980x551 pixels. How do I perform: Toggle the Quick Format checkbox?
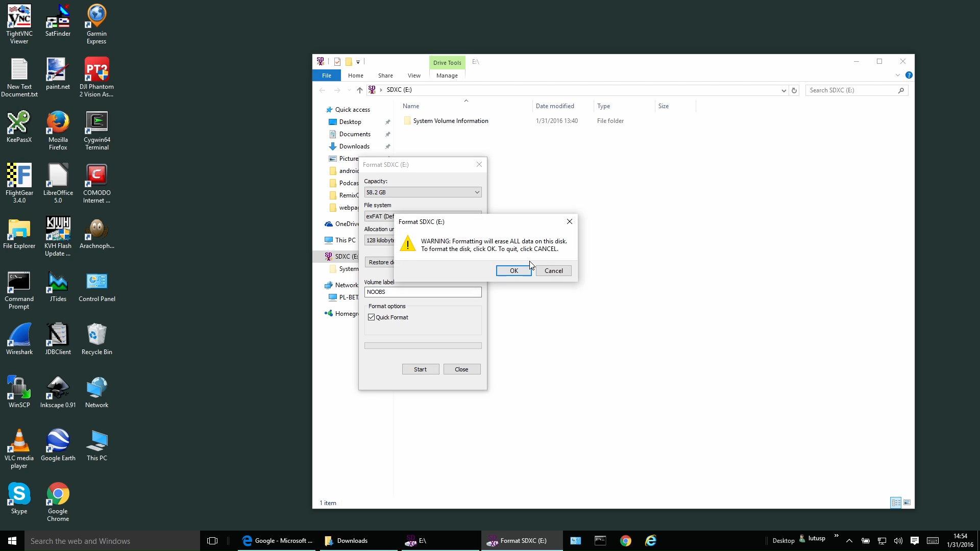pos(372,317)
